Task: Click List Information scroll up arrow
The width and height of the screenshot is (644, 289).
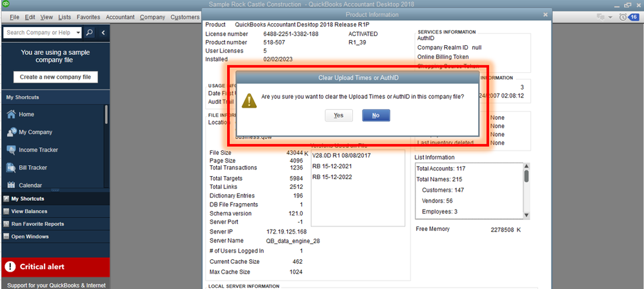Action: [x=527, y=166]
